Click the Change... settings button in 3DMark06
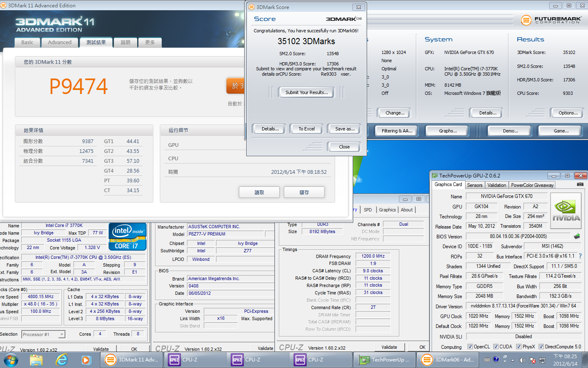Screen dimensions: 588x368 pyautogui.click(x=395, y=113)
